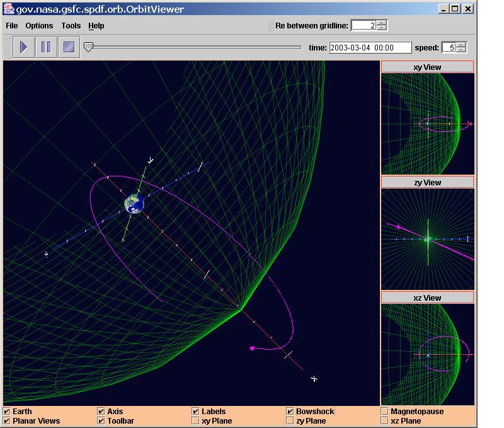Maximize the OrbitViewer window

(455, 9)
